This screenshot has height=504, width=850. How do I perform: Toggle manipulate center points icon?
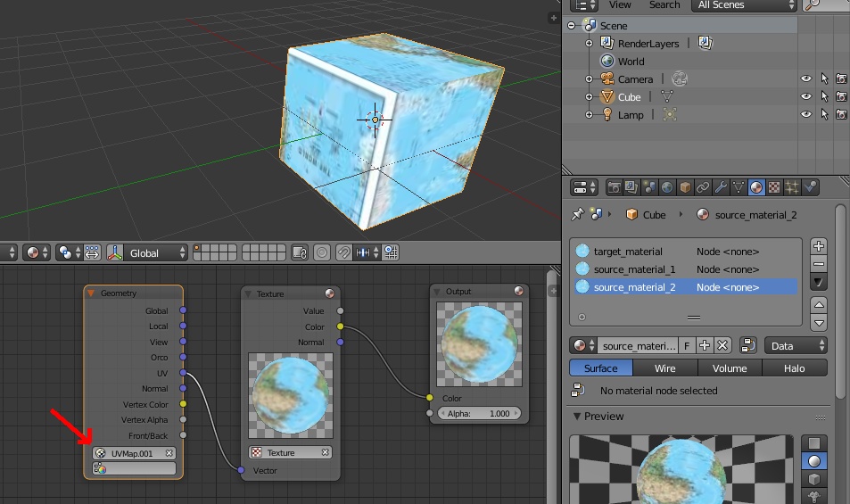click(x=92, y=252)
